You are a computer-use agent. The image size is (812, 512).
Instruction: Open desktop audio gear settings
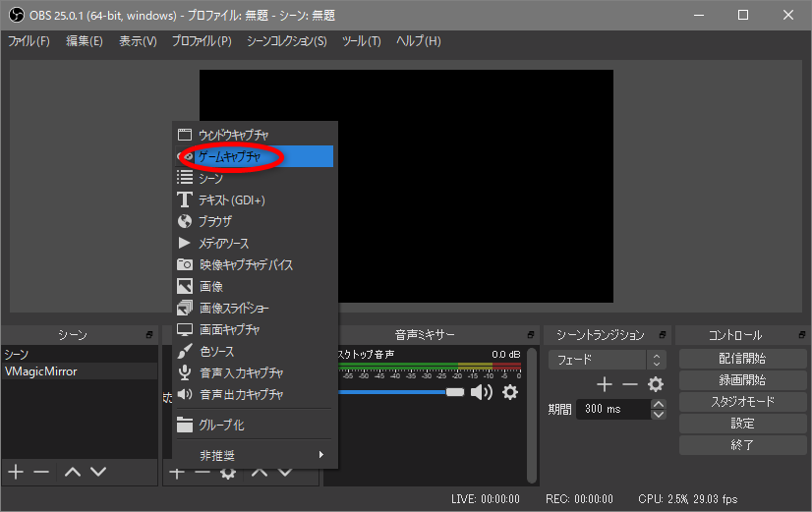click(510, 392)
